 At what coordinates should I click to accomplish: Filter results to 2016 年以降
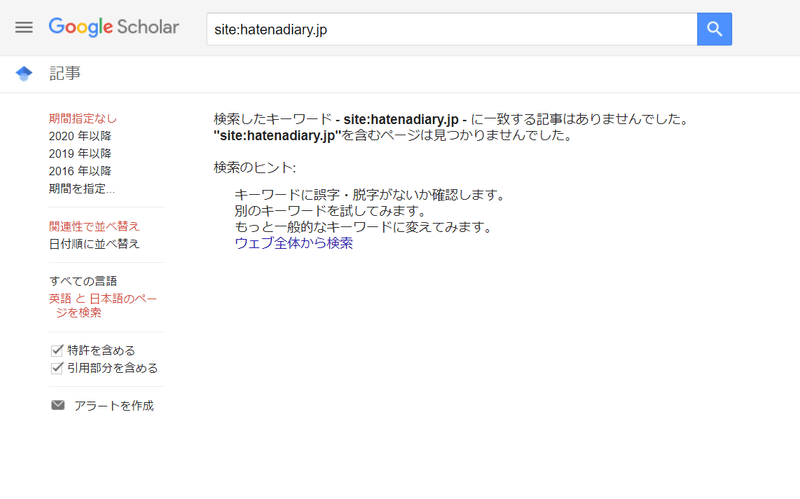[80, 171]
